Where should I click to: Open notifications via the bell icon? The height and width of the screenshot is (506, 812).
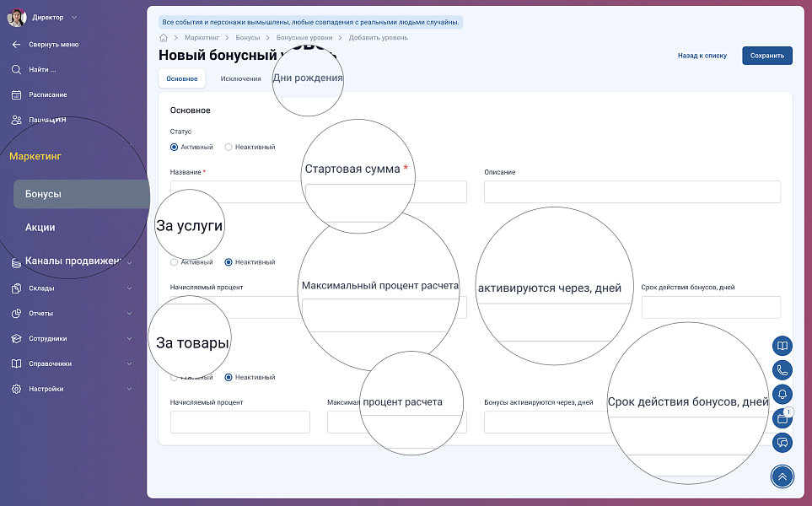click(782, 394)
